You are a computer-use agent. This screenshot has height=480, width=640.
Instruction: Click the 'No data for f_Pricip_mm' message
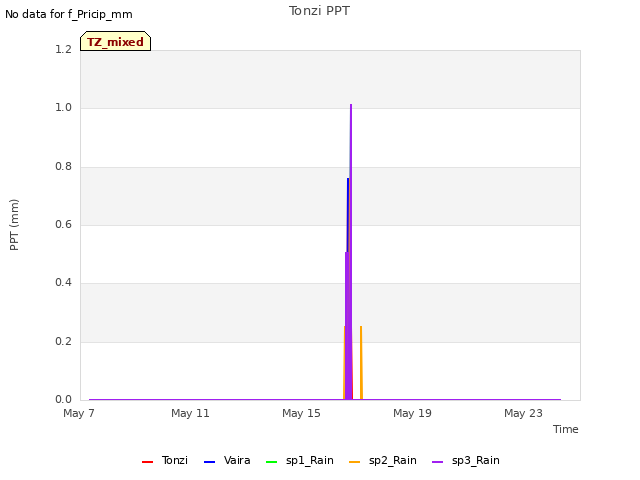tap(69, 14)
